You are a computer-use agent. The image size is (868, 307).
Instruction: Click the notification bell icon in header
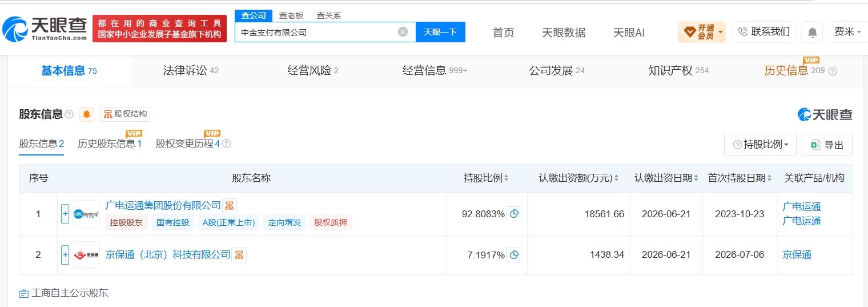(x=812, y=32)
